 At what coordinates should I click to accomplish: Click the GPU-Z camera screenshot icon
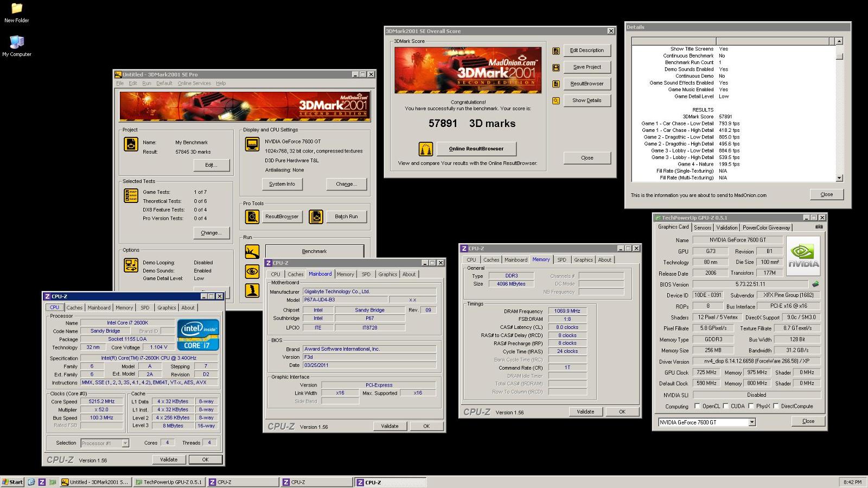click(x=819, y=227)
